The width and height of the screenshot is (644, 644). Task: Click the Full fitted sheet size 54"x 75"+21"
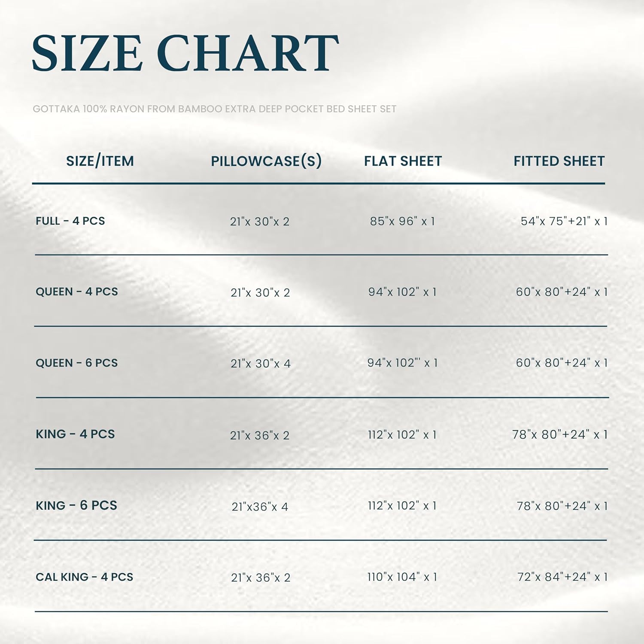click(x=564, y=222)
